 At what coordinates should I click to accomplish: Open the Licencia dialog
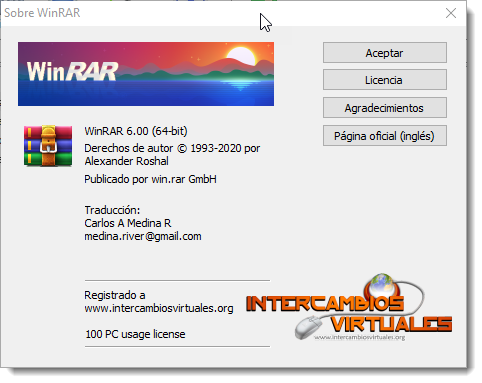coord(385,80)
